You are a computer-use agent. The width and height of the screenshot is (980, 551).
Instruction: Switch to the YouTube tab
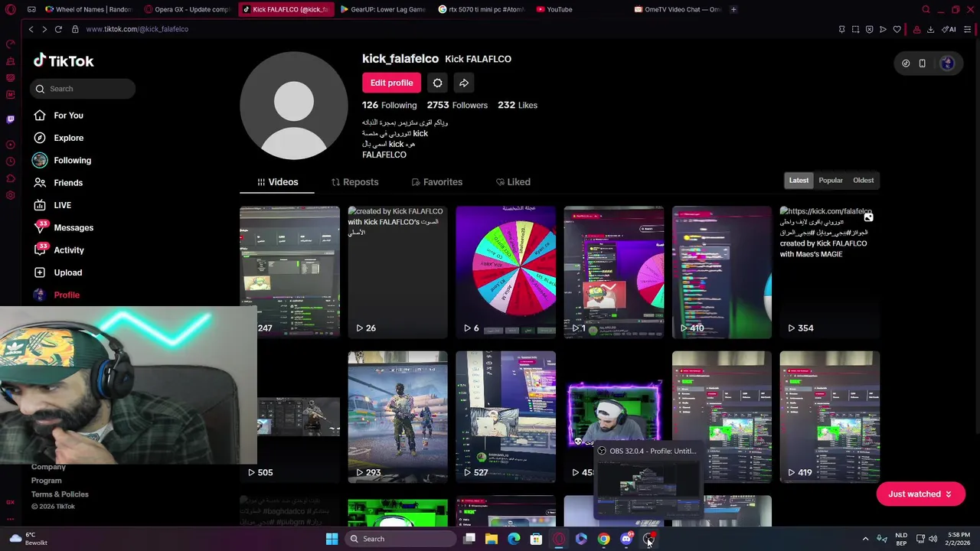click(x=559, y=9)
